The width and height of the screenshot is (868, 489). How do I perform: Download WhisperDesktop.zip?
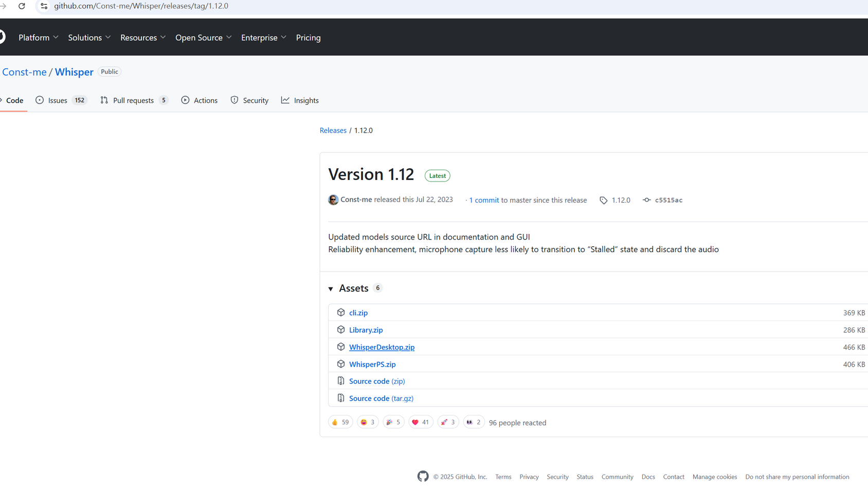382,347
